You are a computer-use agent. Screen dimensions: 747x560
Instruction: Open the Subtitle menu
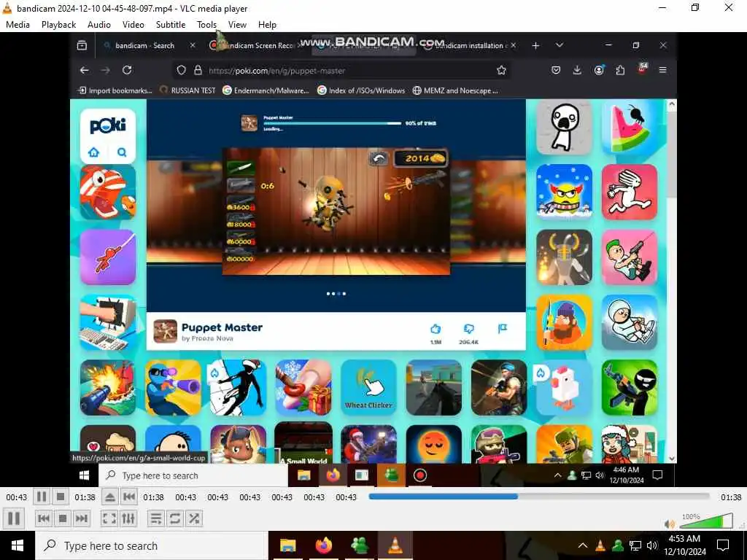pyautogui.click(x=171, y=25)
